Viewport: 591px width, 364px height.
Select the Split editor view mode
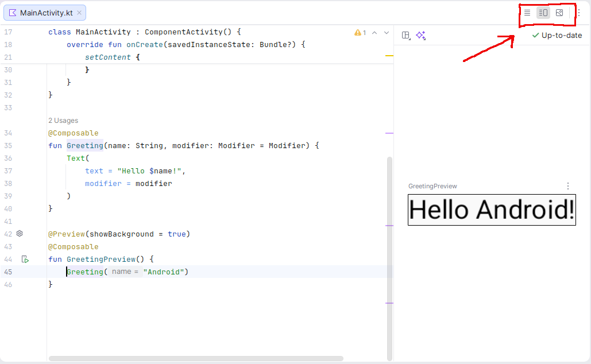coord(543,13)
